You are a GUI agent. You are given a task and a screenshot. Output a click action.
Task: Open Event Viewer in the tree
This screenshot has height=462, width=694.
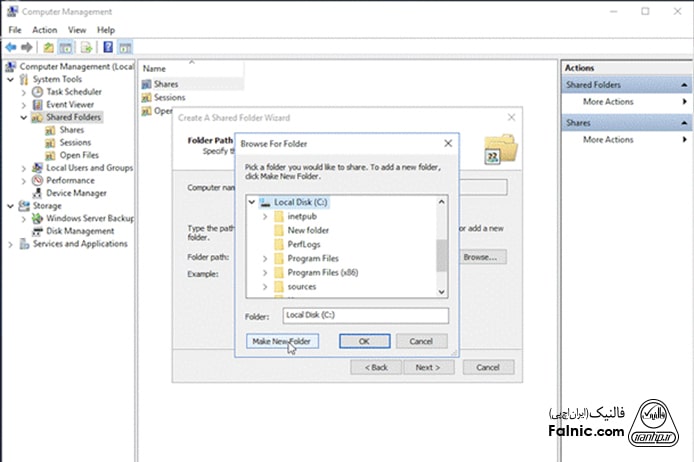(x=70, y=104)
